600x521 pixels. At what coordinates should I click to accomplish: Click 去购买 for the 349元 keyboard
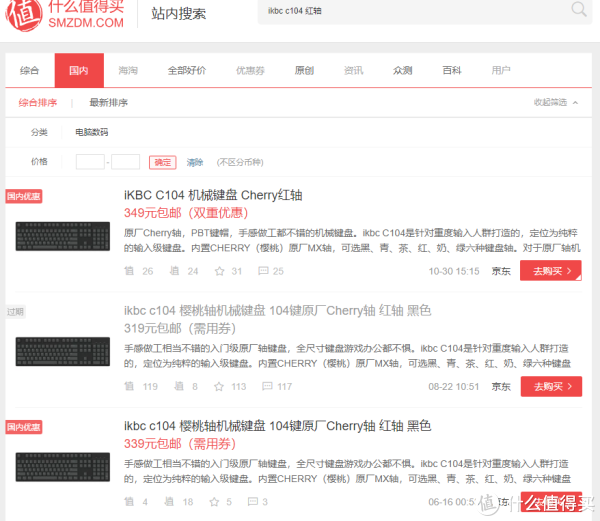pos(550,271)
